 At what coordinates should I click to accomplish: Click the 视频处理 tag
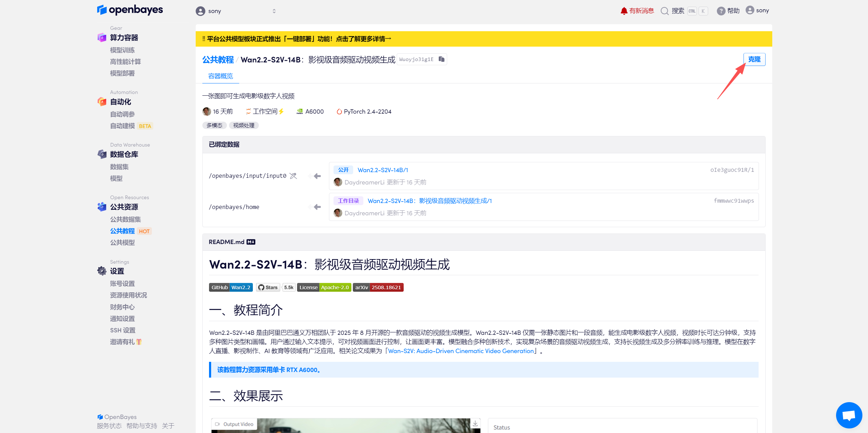(244, 125)
